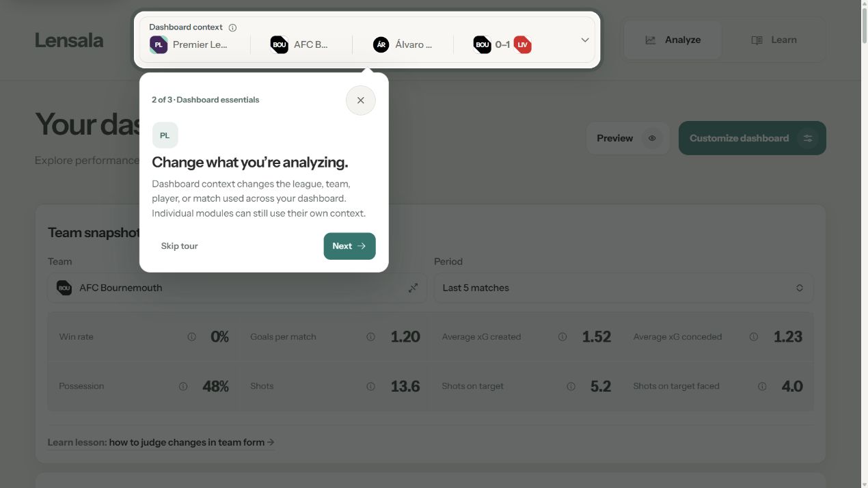Click Next in the tour popup
Image resolution: width=868 pixels, height=488 pixels.
click(349, 246)
